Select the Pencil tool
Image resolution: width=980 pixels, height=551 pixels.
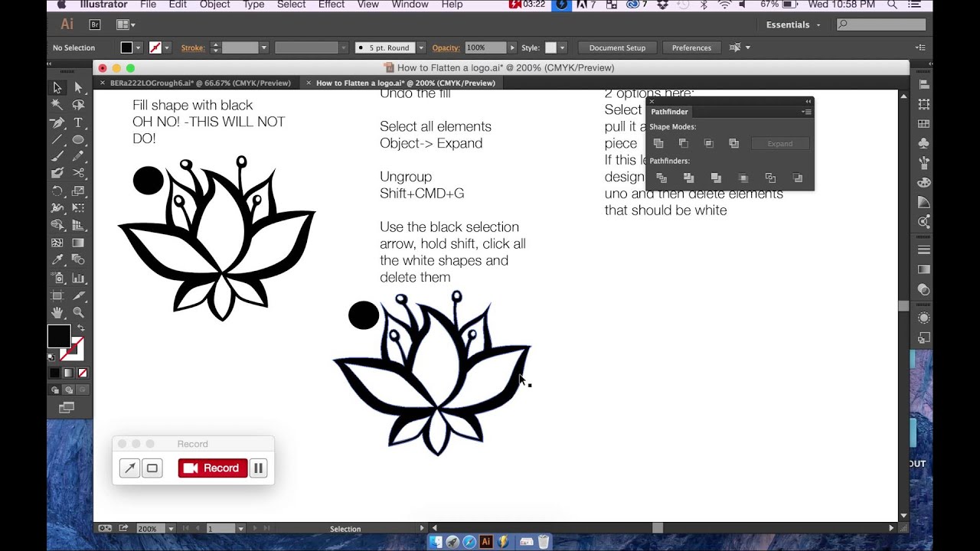pos(78,156)
